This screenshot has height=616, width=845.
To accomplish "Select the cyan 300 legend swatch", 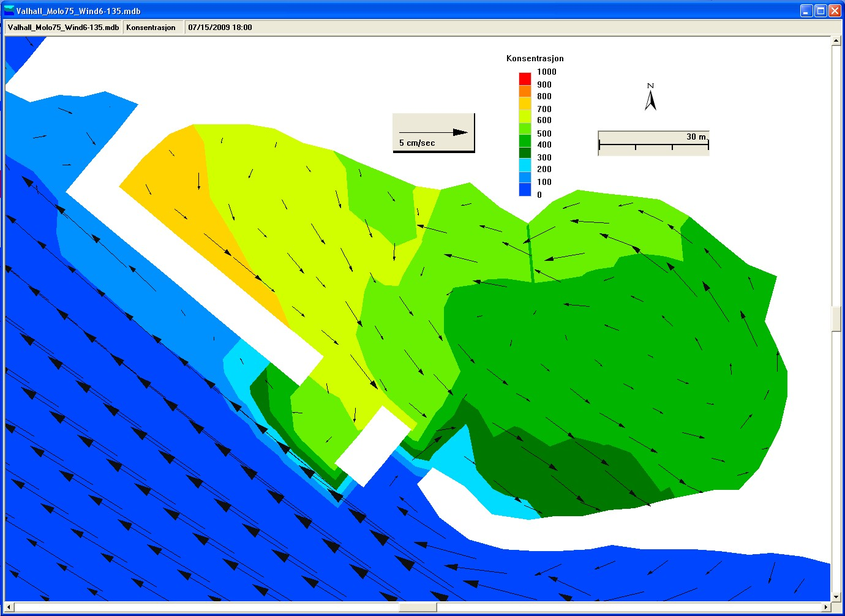I will 525,165.
